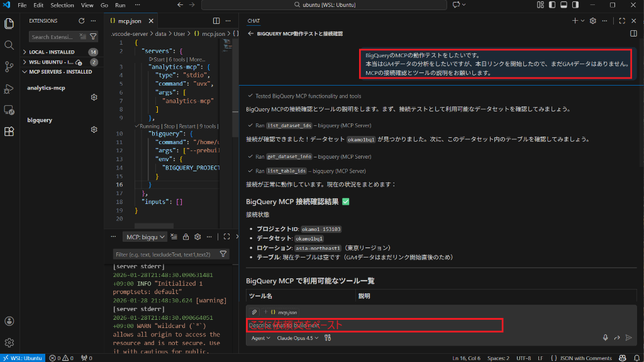Start a new chat with plus icon
The height and width of the screenshot is (362, 644).
[x=575, y=21]
